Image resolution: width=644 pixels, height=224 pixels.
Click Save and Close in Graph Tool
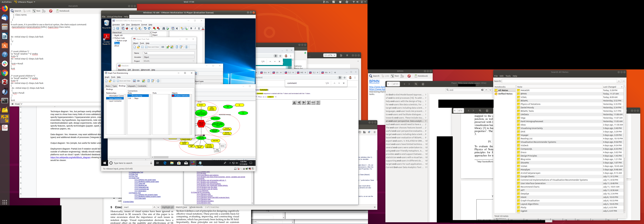124,81
